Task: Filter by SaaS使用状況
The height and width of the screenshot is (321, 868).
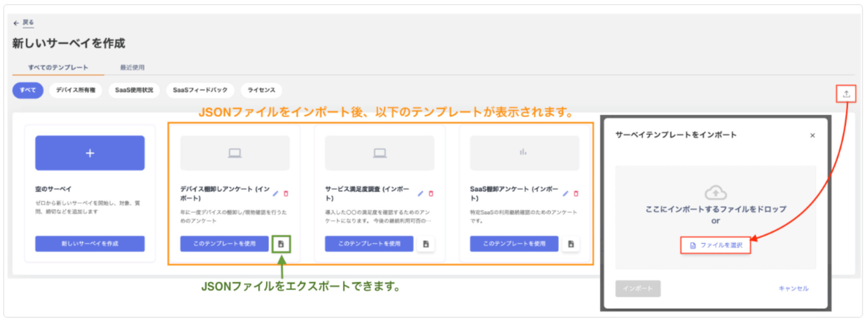Action: (x=134, y=90)
